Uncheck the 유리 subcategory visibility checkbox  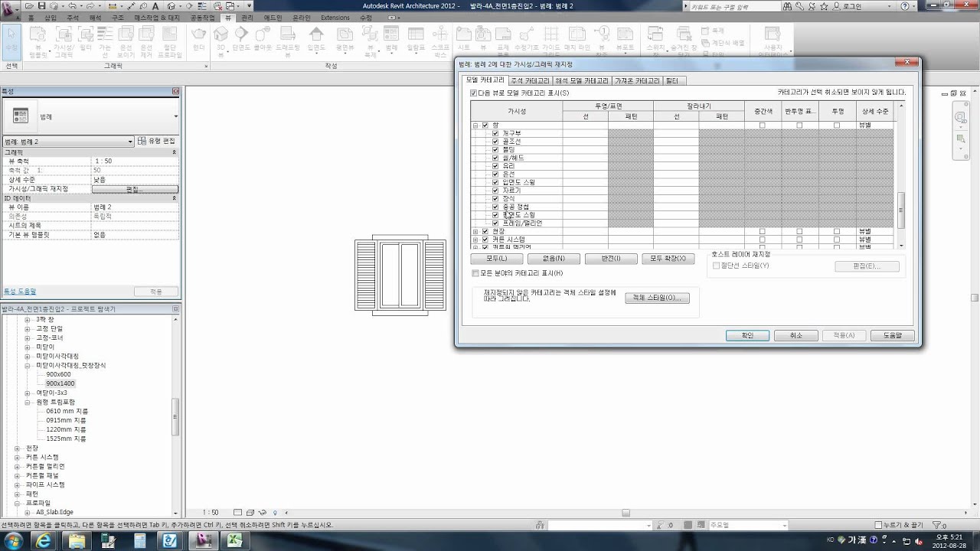(495, 166)
